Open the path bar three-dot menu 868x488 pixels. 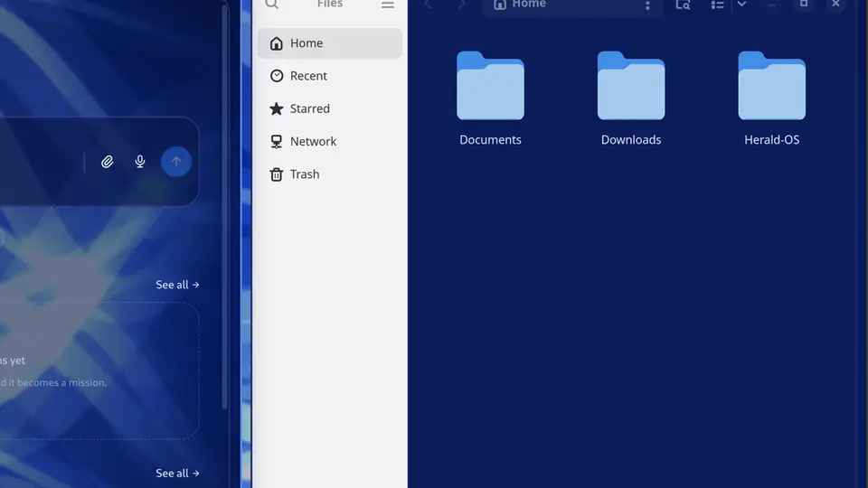point(647,5)
